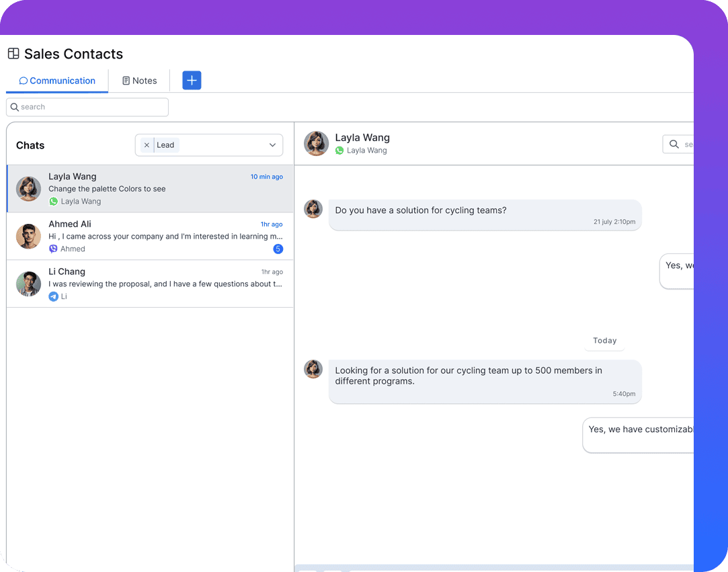Click Li Chang's avatar in the chat list

(29, 284)
